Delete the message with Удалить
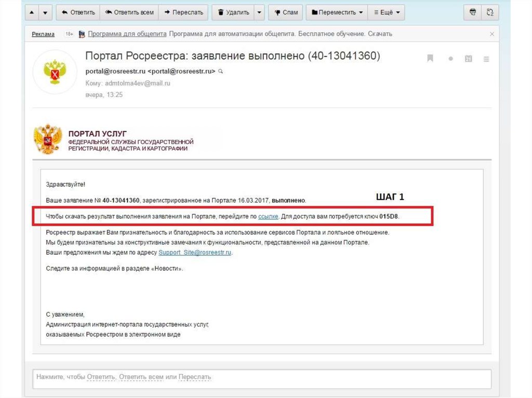This screenshot has height=398, width=532. click(233, 12)
